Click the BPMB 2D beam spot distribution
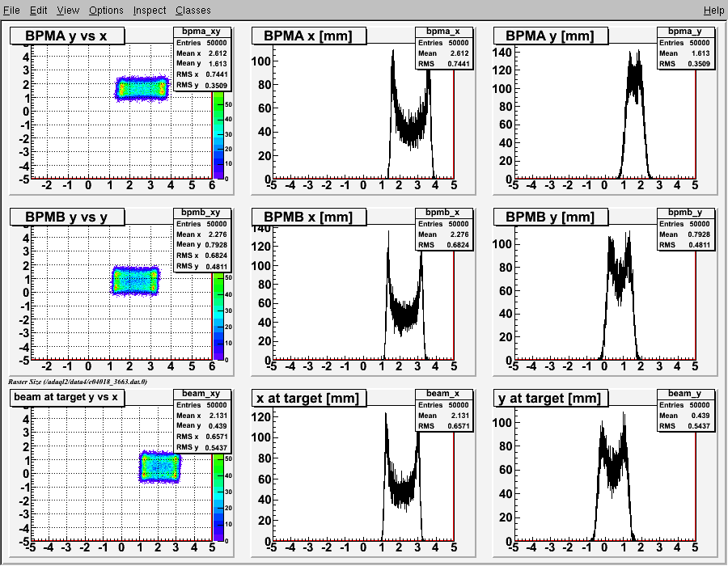This screenshot has width=728, height=566. click(135, 281)
